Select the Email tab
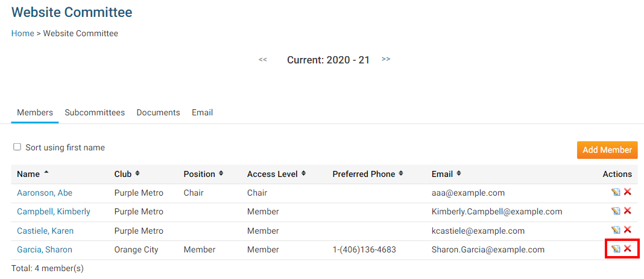This screenshot has width=644, height=279. click(x=202, y=112)
